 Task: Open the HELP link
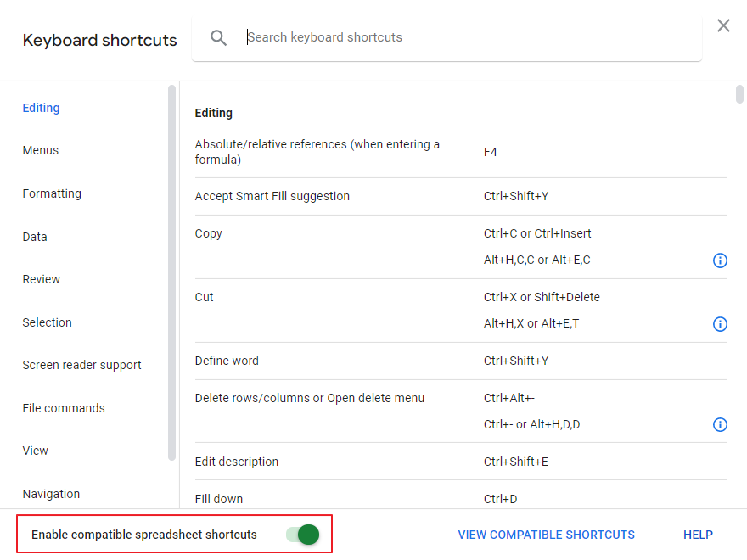coord(698,535)
